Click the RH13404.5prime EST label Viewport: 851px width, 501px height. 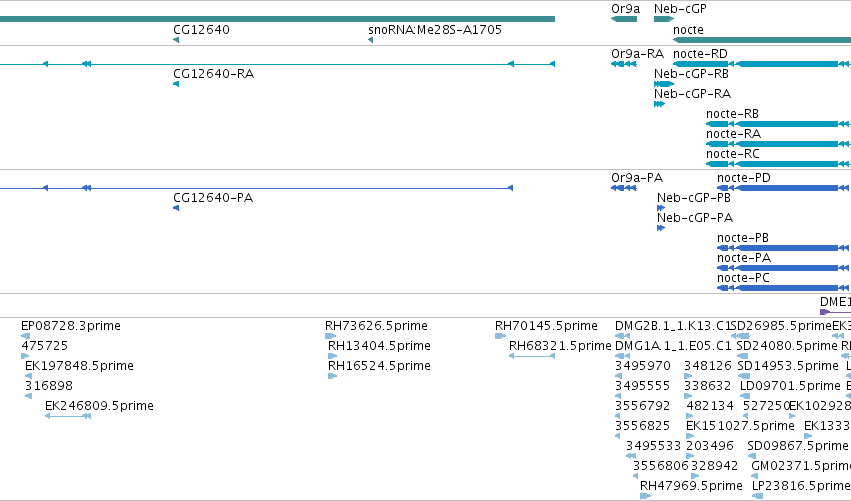click(379, 346)
